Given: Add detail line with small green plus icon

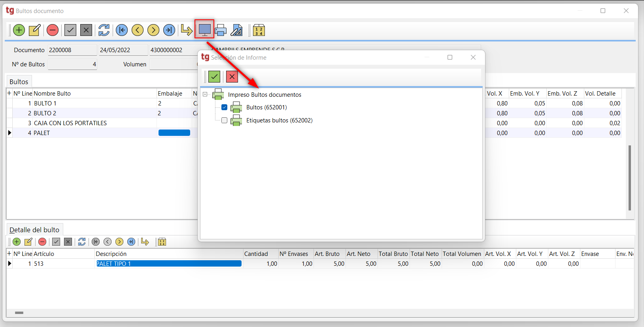Looking at the screenshot, I should [x=17, y=242].
